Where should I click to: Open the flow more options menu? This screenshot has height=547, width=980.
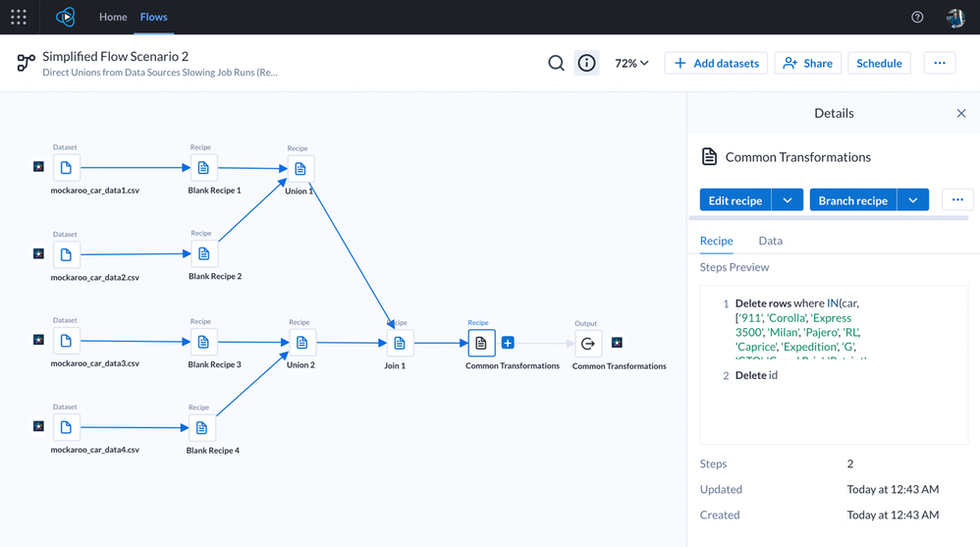(x=940, y=63)
